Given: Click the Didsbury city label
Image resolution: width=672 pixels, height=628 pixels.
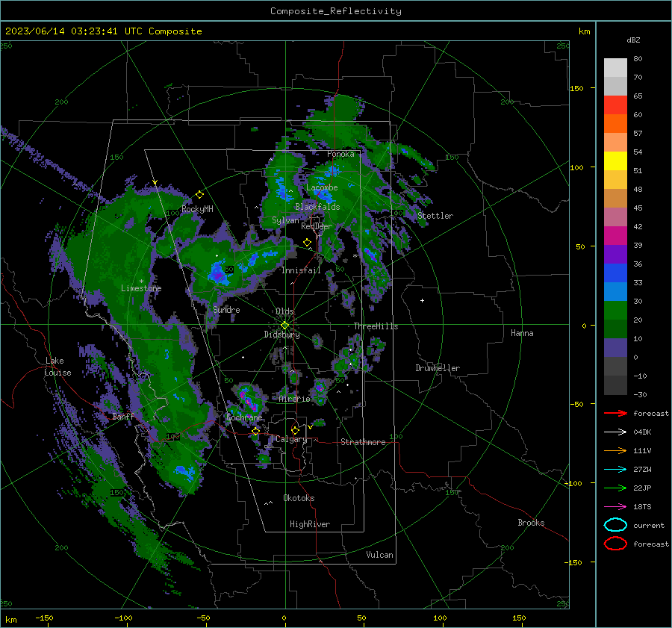Looking at the screenshot, I should coord(281,335).
